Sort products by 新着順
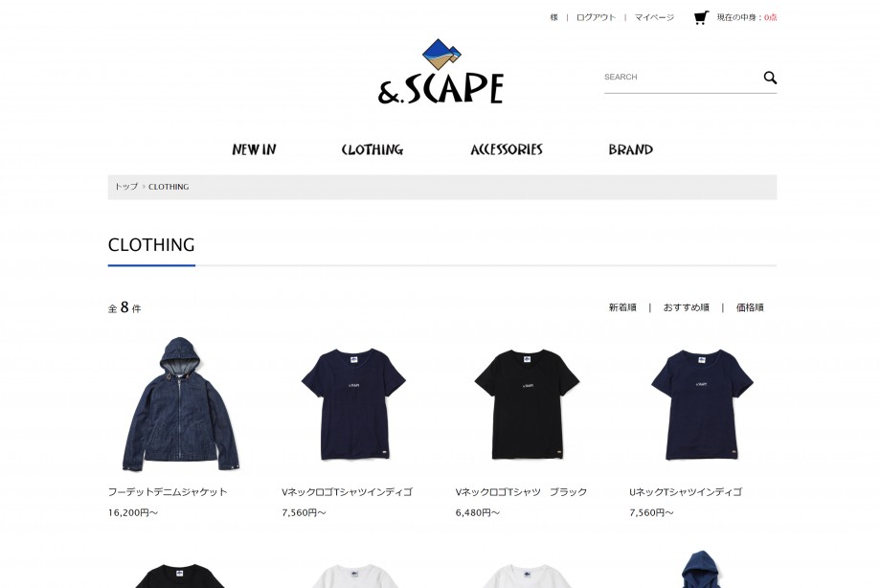The image size is (881, 588). [622, 307]
